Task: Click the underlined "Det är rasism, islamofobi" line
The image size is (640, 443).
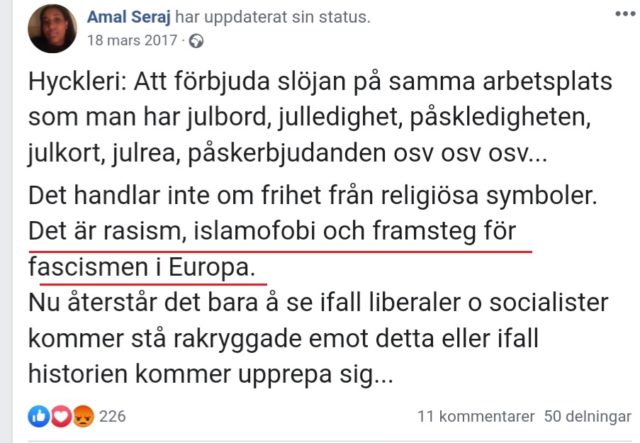Action: pyautogui.click(x=272, y=235)
